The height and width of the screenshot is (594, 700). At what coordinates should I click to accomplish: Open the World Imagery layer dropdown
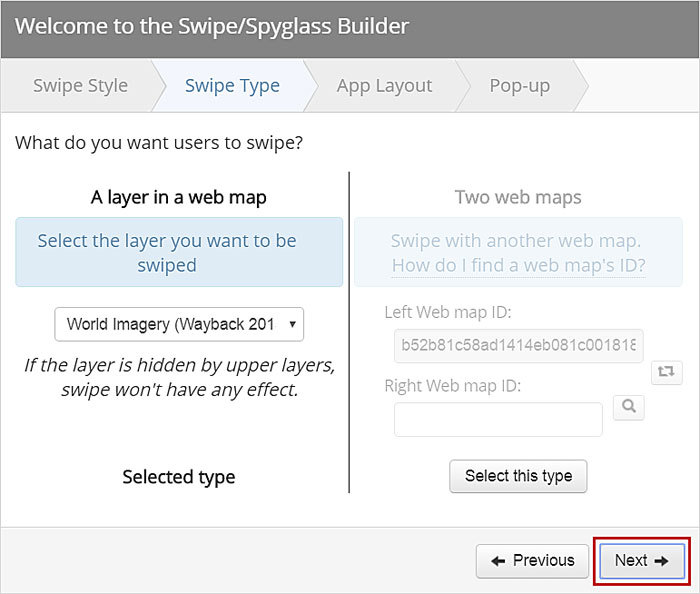[x=179, y=324]
